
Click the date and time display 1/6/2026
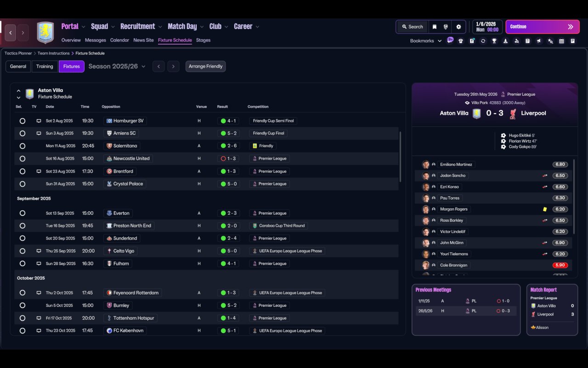click(x=487, y=27)
